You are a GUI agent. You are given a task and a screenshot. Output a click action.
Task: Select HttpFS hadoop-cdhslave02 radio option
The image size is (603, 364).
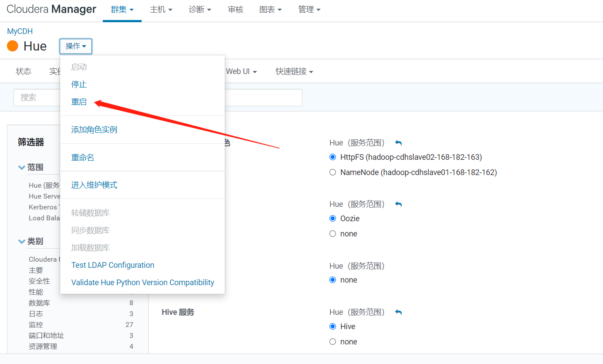tap(333, 157)
